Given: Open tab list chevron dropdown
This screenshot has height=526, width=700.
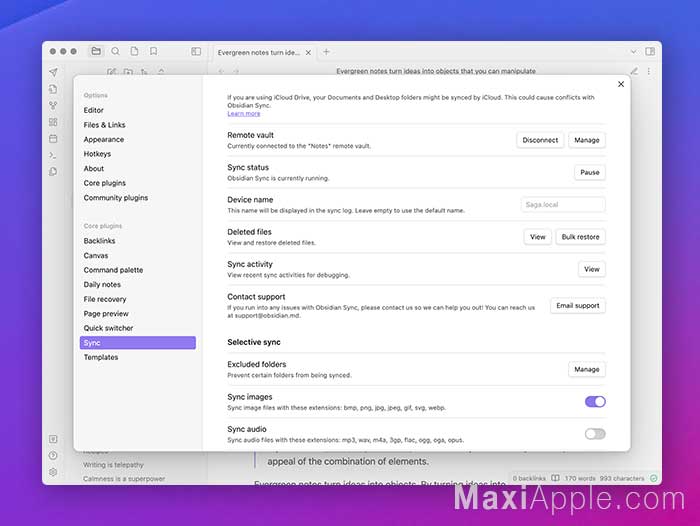Looking at the screenshot, I should point(633,52).
